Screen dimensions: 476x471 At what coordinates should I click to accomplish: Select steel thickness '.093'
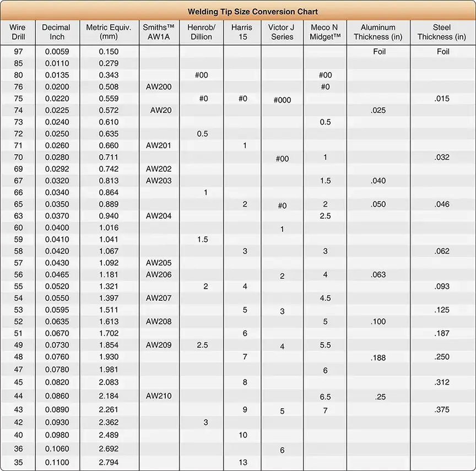point(442,286)
